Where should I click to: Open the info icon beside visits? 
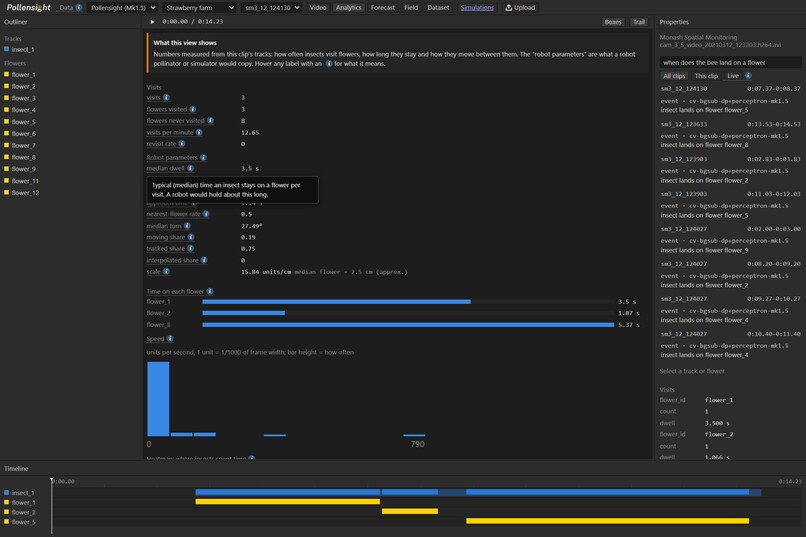(166, 98)
